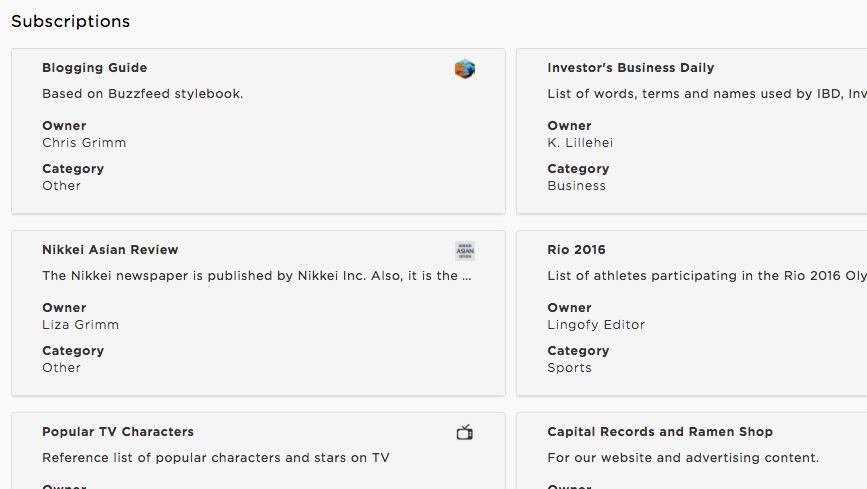
Task: Open the Nikkei Asian Review title
Action: (x=110, y=249)
